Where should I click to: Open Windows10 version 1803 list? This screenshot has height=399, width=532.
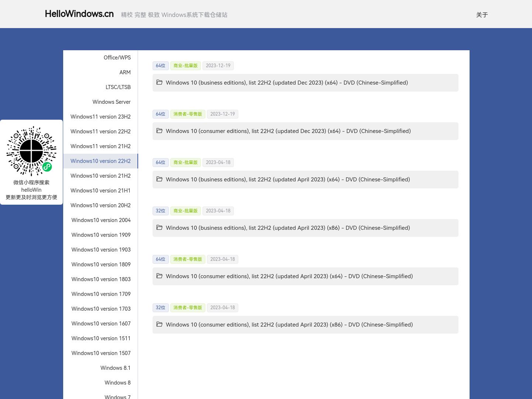click(x=100, y=279)
